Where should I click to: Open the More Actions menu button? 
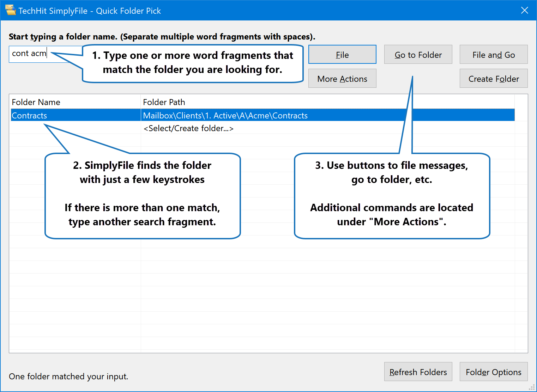coord(342,78)
